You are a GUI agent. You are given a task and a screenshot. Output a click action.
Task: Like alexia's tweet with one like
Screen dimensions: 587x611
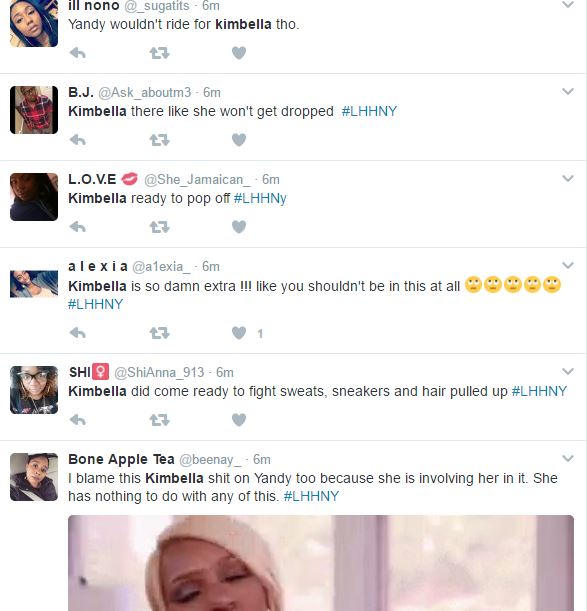tap(239, 333)
